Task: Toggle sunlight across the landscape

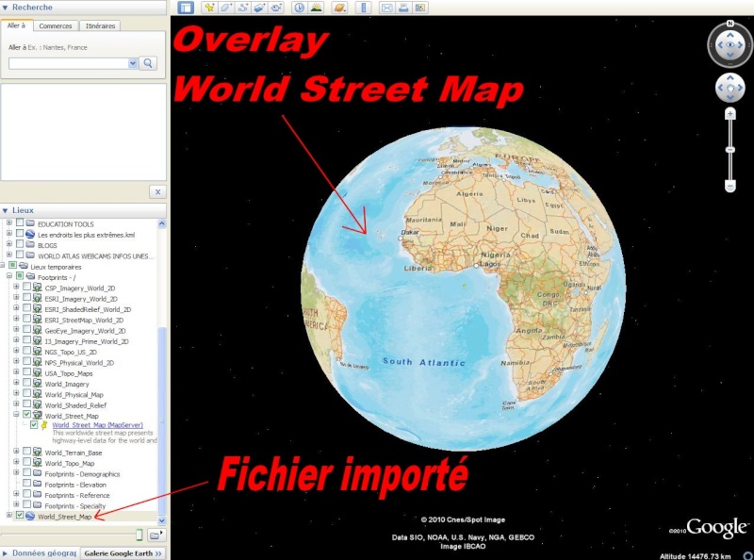Action: pos(316,8)
